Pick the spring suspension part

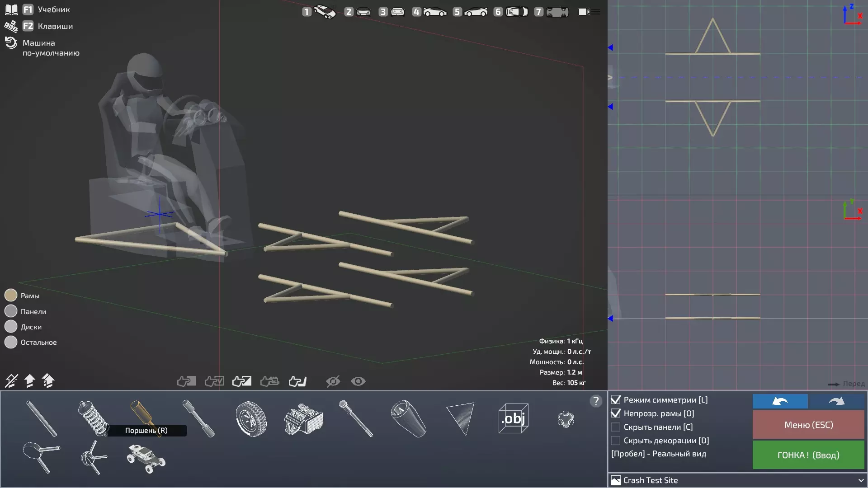click(x=93, y=418)
